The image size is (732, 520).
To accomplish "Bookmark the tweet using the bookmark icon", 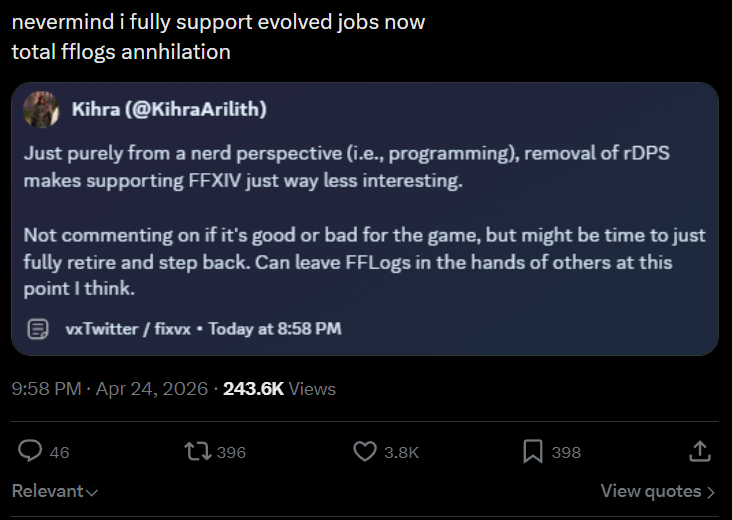I will (x=533, y=452).
